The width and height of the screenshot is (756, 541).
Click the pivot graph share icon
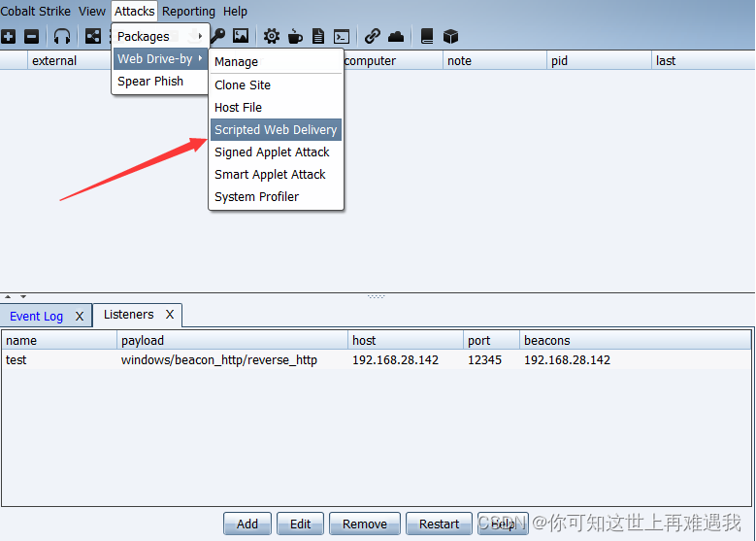click(x=93, y=36)
